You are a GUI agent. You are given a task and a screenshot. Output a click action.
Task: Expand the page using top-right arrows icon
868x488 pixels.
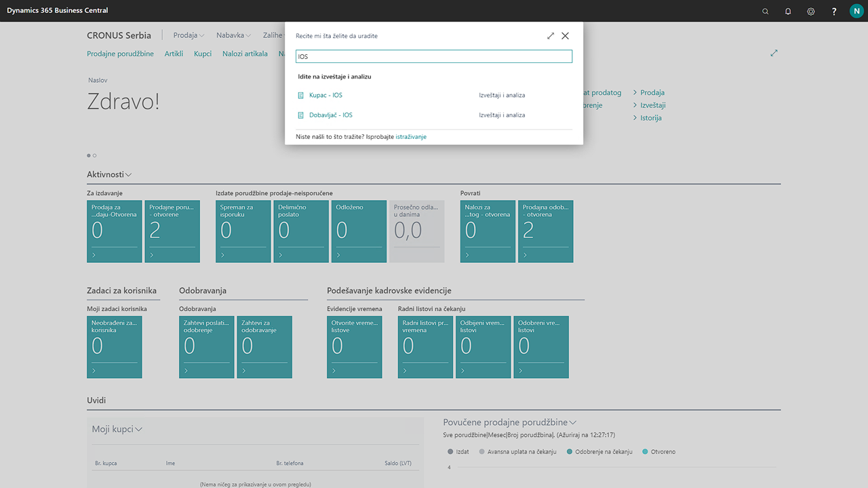(x=774, y=53)
